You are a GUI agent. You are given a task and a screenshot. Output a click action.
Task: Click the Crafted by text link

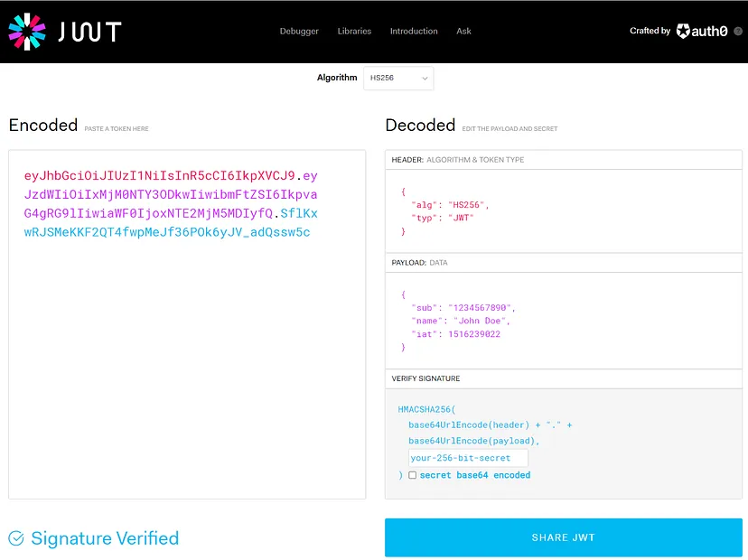click(650, 31)
